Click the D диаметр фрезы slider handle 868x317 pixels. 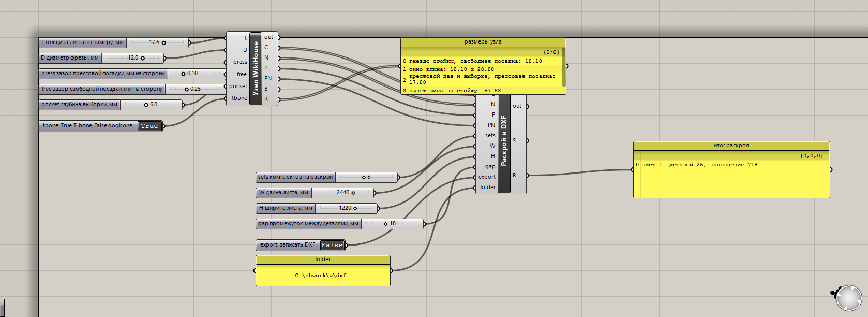[x=143, y=58]
